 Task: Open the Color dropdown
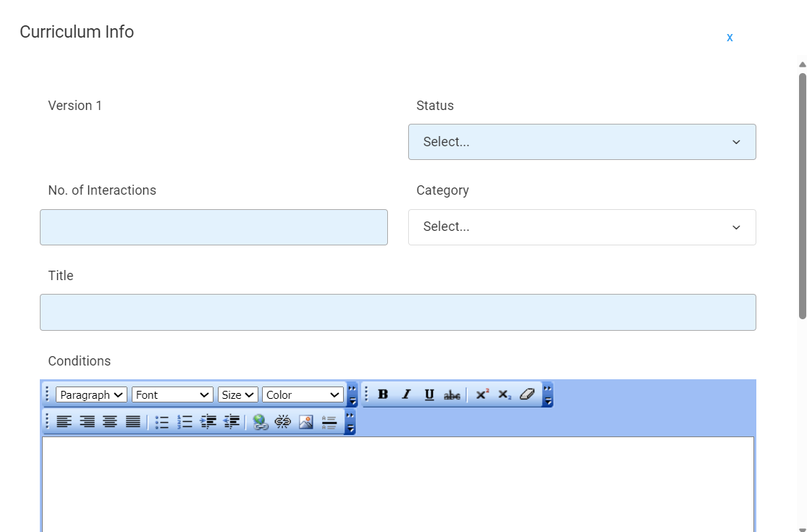pyautogui.click(x=303, y=394)
